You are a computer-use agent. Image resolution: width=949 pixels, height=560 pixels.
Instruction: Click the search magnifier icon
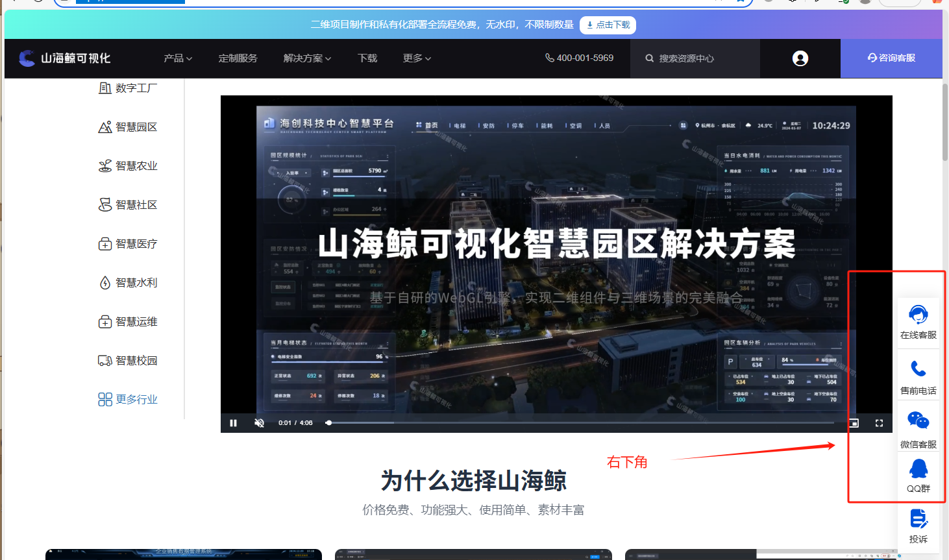(x=649, y=58)
